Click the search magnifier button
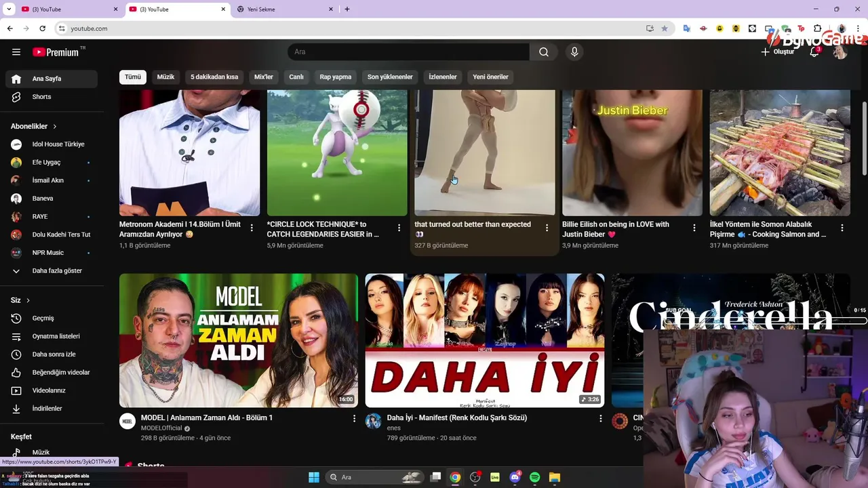 coord(544,52)
